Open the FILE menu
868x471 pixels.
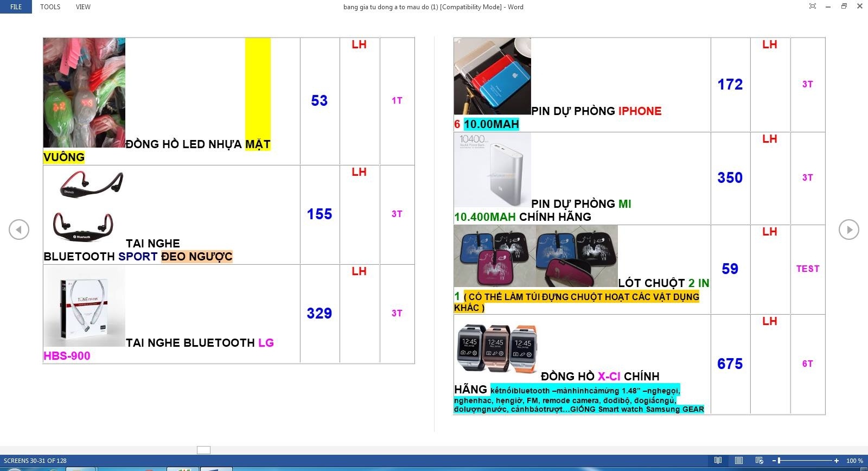tap(16, 7)
